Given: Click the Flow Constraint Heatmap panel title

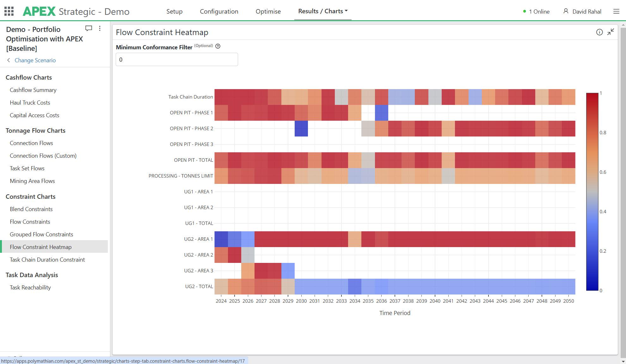Looking at the screenshot, I should pyautogui.click(x=162, y=32).
